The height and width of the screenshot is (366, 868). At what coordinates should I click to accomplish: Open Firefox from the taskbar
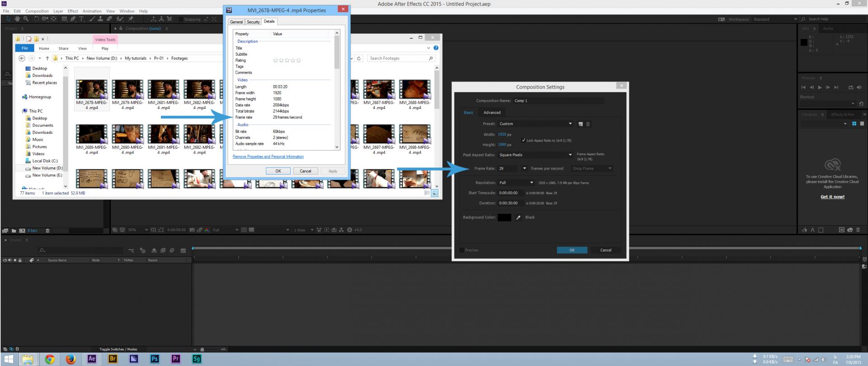[x=71, y=359]
